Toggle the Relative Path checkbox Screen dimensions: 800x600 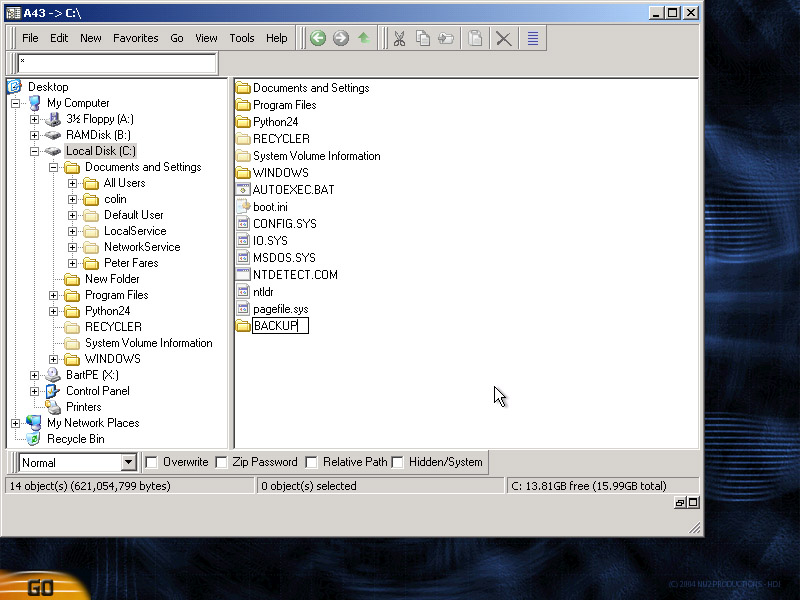[311, 462]
